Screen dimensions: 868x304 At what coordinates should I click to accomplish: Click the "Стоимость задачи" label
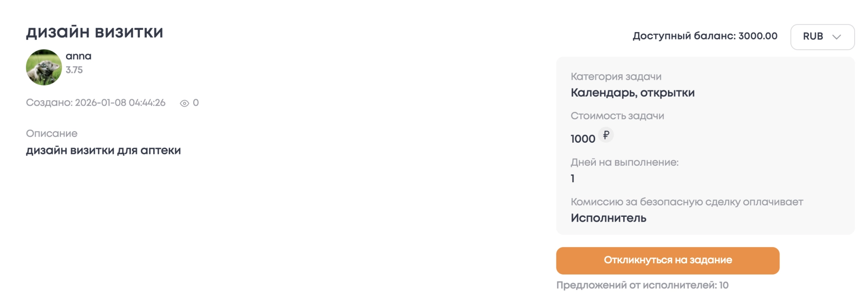click(617, 116)
